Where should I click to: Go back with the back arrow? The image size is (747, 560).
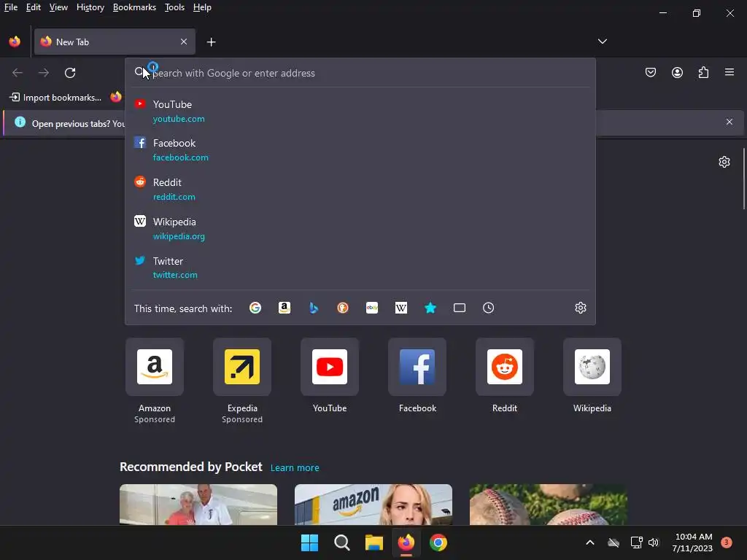[x=18, y=73]
